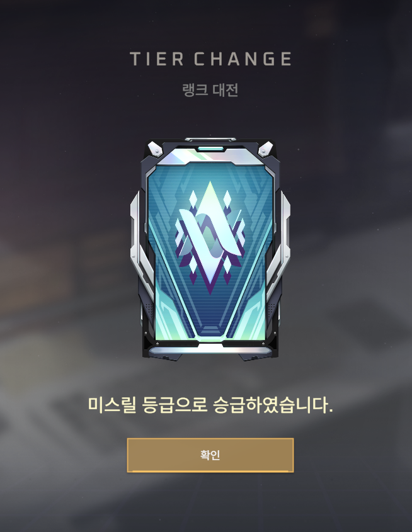The image size is (412, 532).
Task: Click the holographic strip at card top
Action: pyautogui.click(x=210, y=157)
